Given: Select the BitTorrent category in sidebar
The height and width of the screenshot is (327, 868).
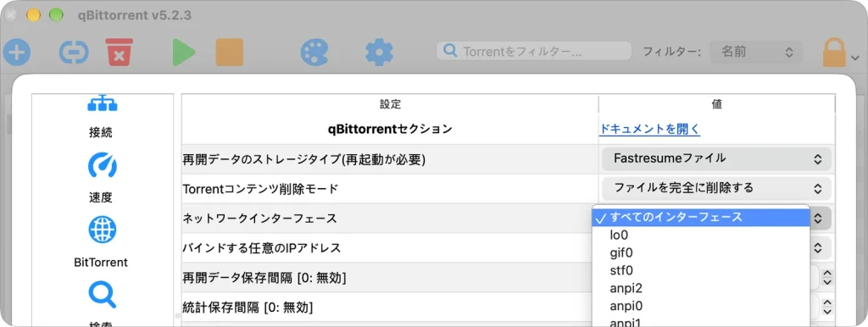Looking at the screenshot, I should click(x=101, y=241).
